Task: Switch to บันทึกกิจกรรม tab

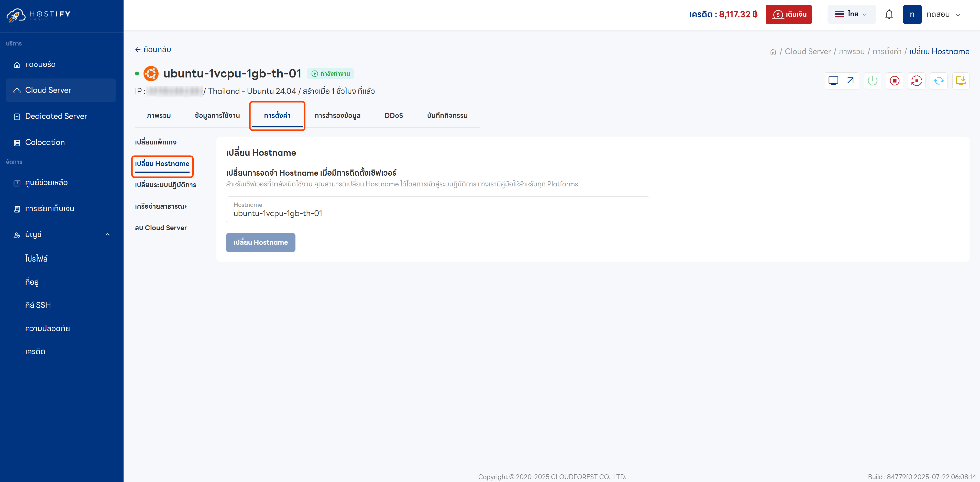Action: pos(447,116)
